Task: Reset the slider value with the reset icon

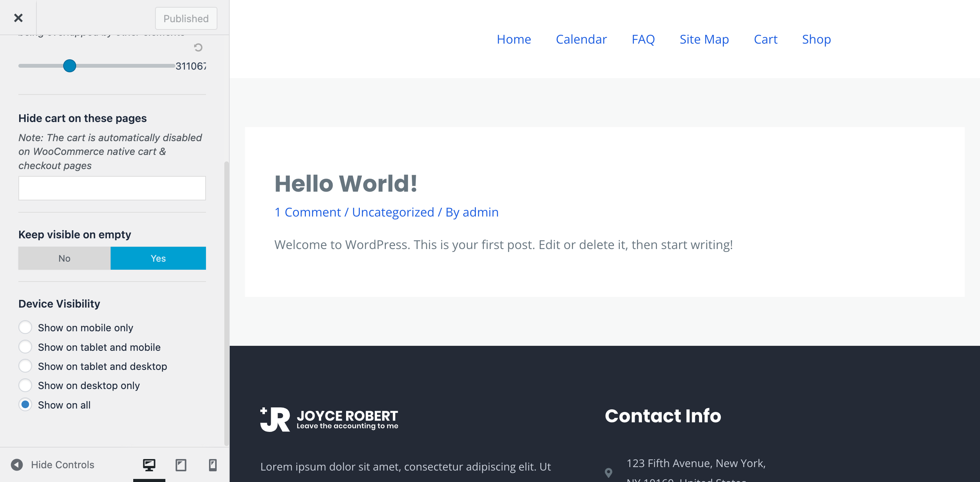Action: coord(198,47)
